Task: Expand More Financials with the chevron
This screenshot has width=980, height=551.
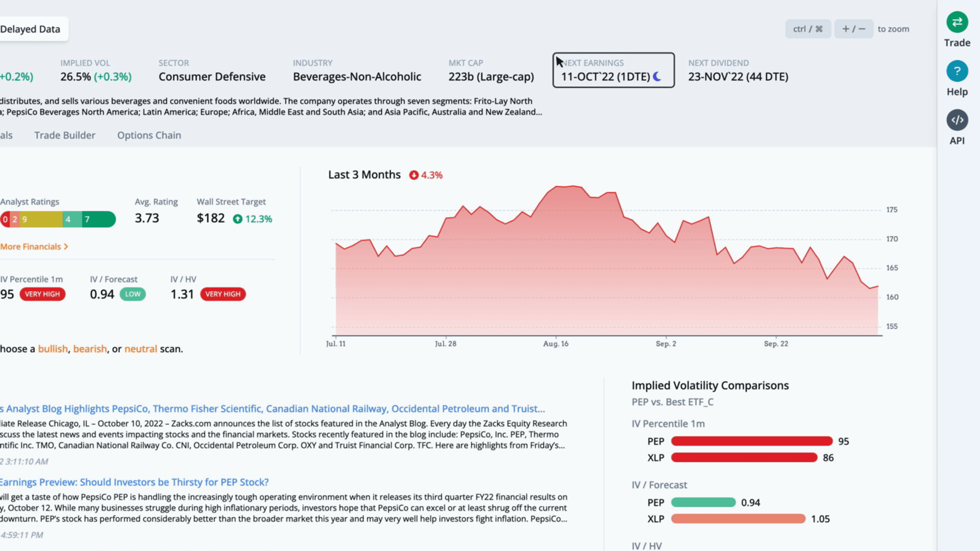Action: tap(34, 246)
